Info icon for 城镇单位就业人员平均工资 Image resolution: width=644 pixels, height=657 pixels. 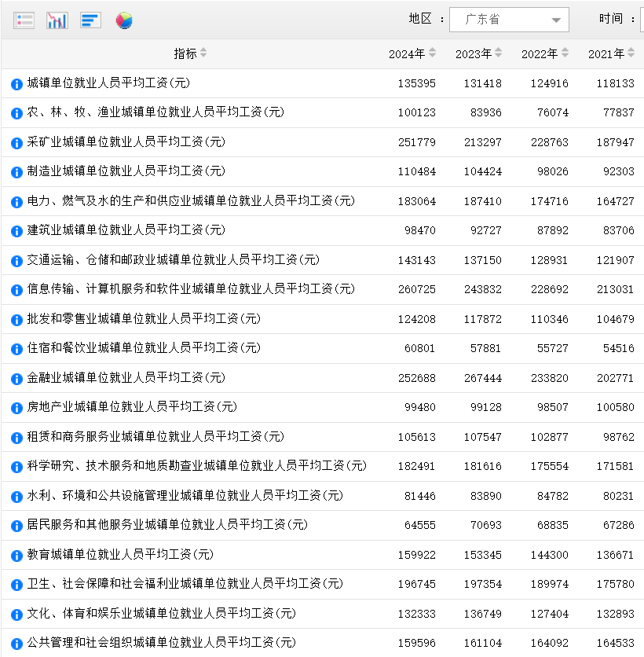tap(16, 84)
